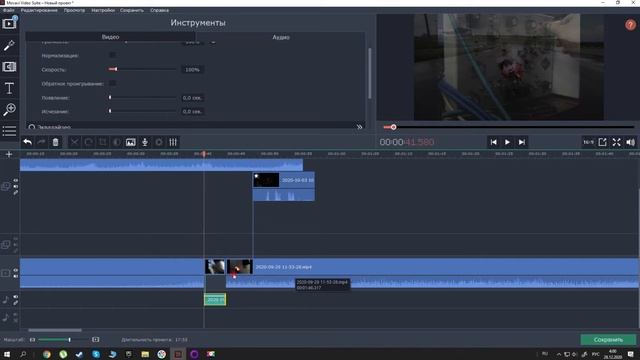Open the transitions panel in sidebar
Viewport: 640px width, 360px height.
9,67
